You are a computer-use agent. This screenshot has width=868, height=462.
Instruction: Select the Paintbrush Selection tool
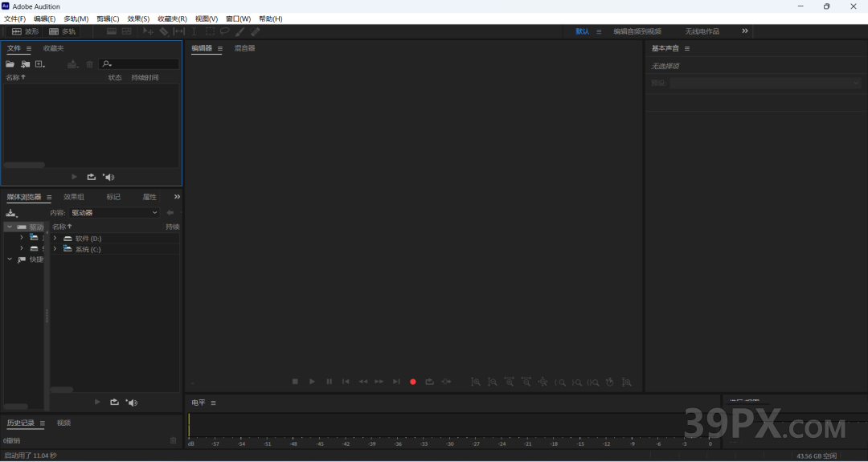[240, 31]
